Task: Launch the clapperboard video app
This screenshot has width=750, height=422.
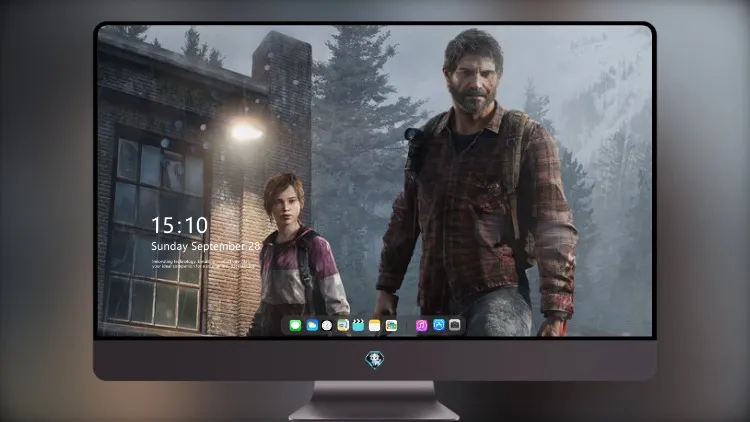Action: pos(358,326)
